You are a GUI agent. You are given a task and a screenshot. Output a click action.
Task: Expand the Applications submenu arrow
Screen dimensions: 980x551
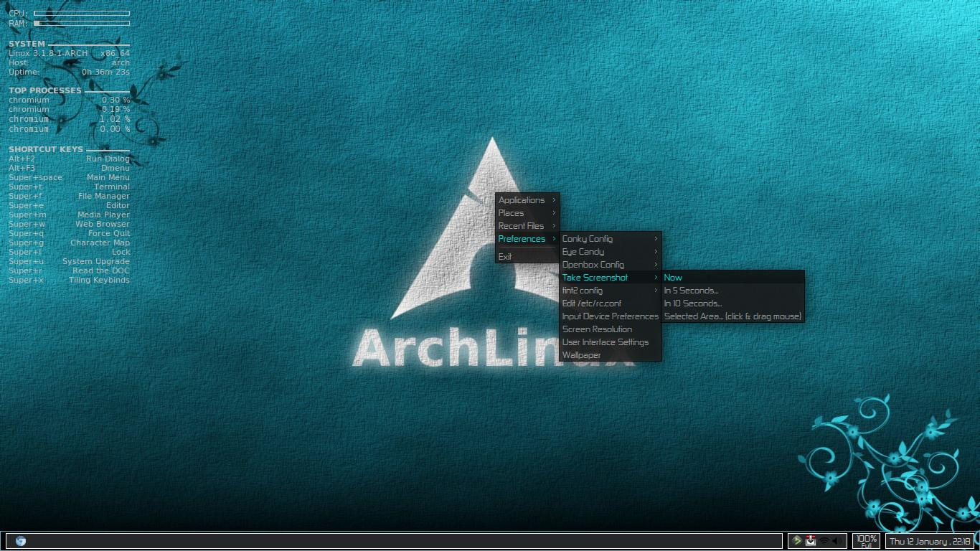554,200
